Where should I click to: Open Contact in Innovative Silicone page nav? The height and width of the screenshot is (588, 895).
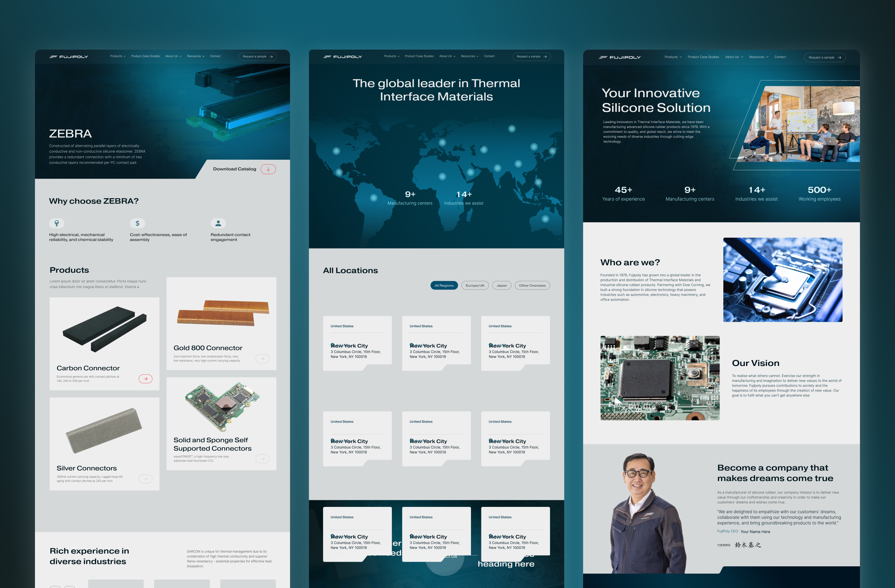[x=780, y=57]
